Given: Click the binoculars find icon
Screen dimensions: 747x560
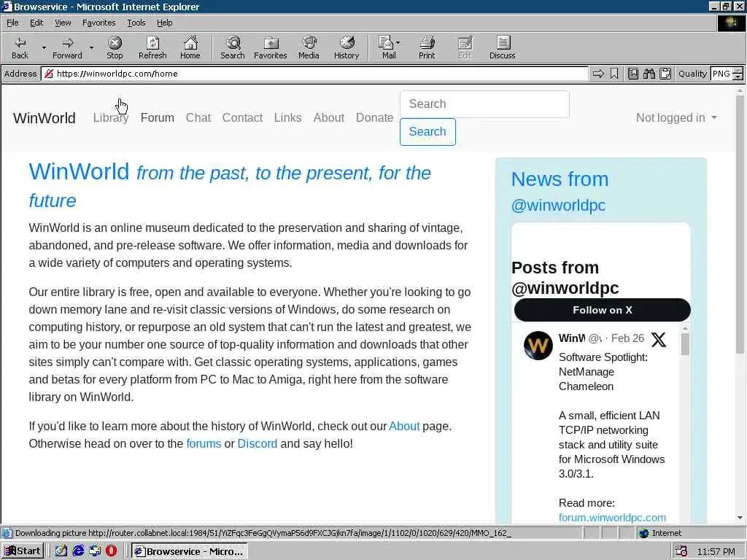Looking at the screenshot, I should coord(649,74).
